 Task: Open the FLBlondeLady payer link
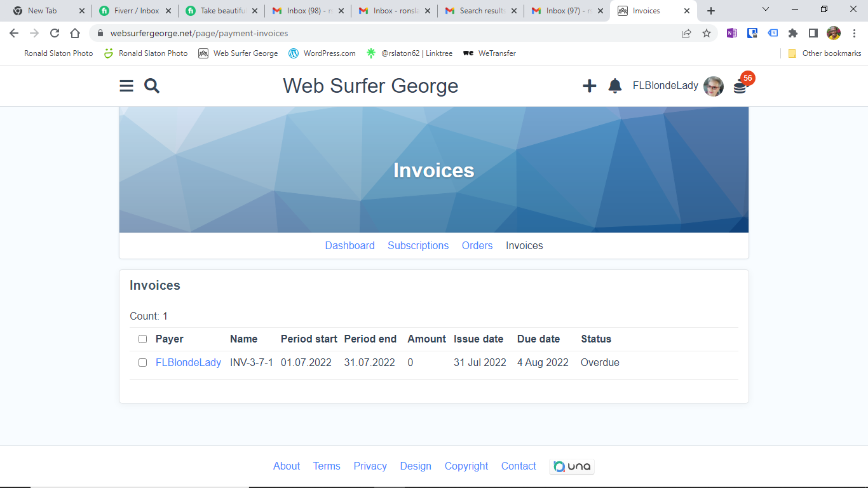pos(188,363)
